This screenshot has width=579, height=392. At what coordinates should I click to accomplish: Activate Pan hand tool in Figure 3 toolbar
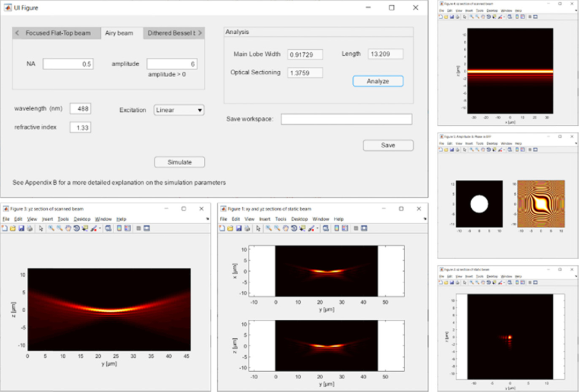(x=68, y=228)
